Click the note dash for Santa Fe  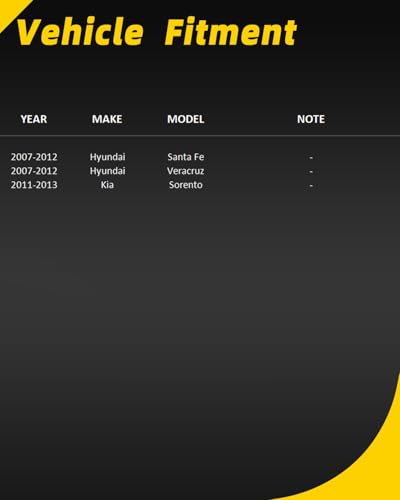click(x=311, y=157)
